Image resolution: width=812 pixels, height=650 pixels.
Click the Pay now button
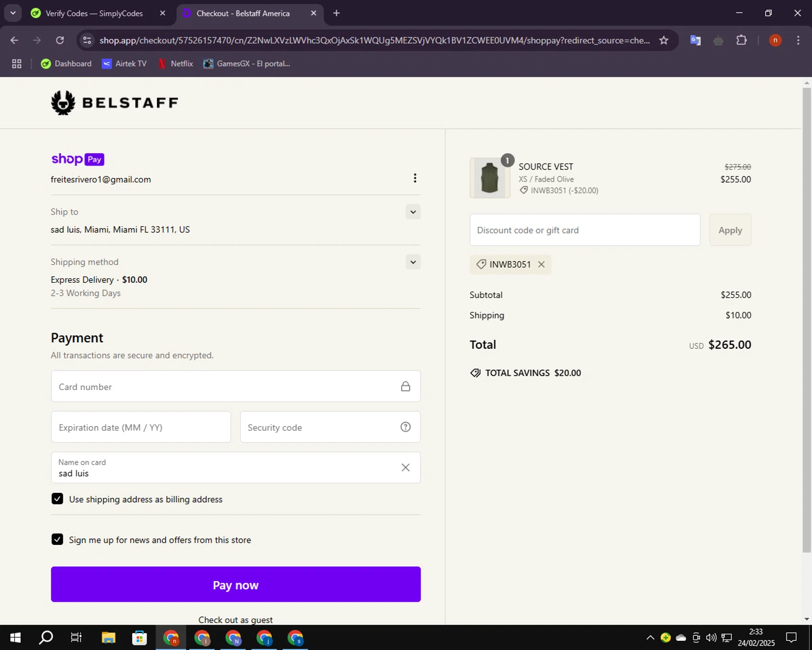[x=235, y=584]
